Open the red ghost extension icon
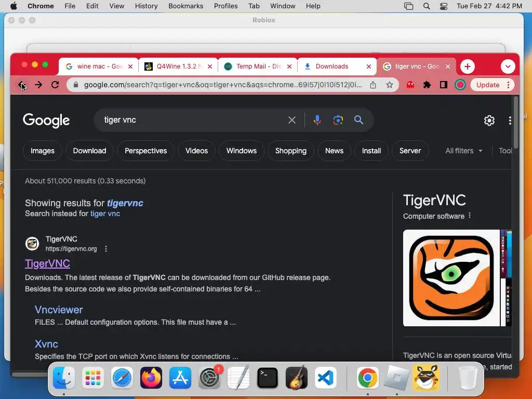This screenshot has height=399, width=532. click(x=410, y=85)
